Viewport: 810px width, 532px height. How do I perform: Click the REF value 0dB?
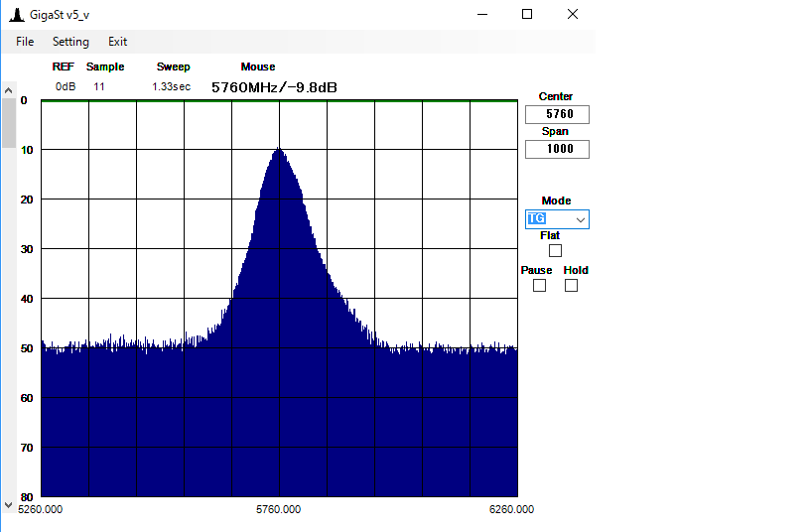[66, 87]
